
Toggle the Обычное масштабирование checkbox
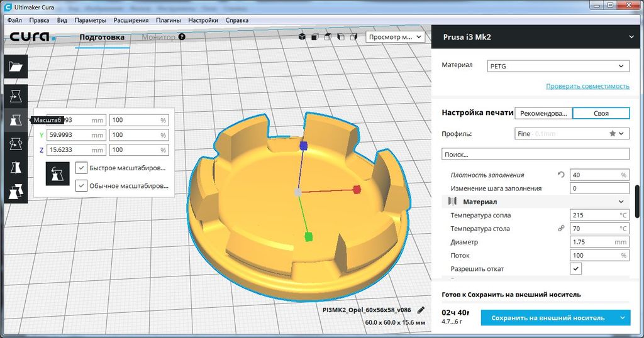[82, 185]
